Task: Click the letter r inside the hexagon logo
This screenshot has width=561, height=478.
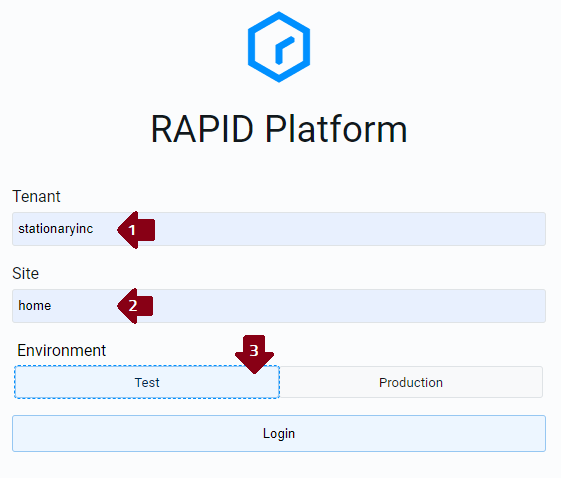Action: (x=284, y=50)
